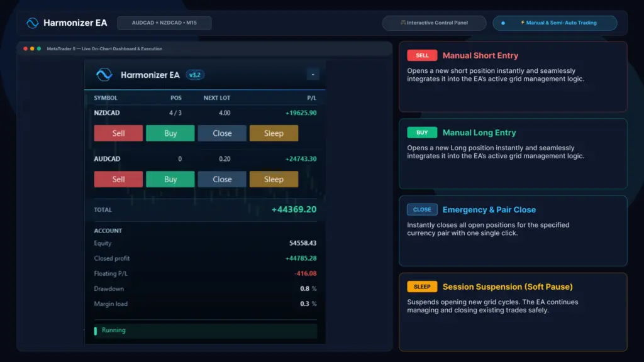This screenshot has width=644, height=362.
Task: Open the Interactive Control Panel tab
Action: pos(434,23)
